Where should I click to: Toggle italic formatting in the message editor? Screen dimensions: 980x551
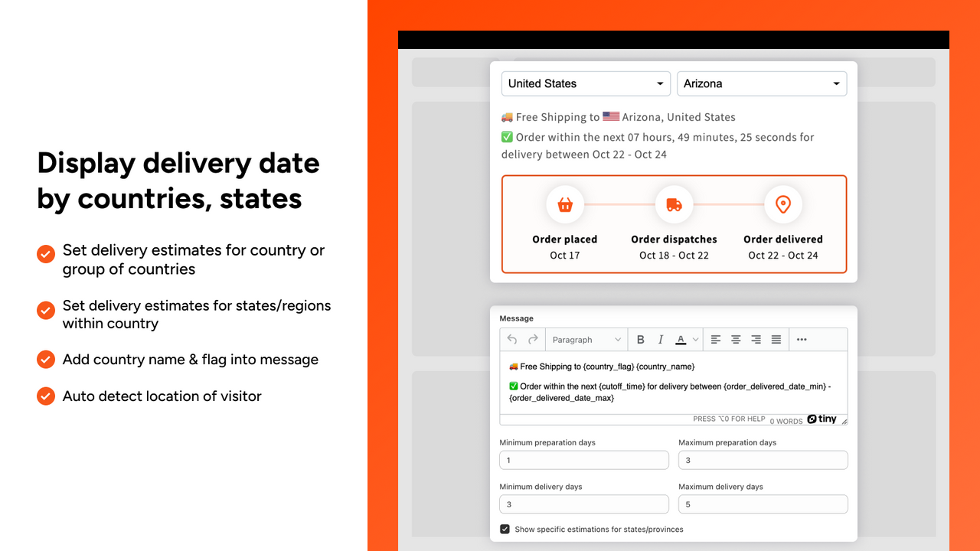point(661,339)
